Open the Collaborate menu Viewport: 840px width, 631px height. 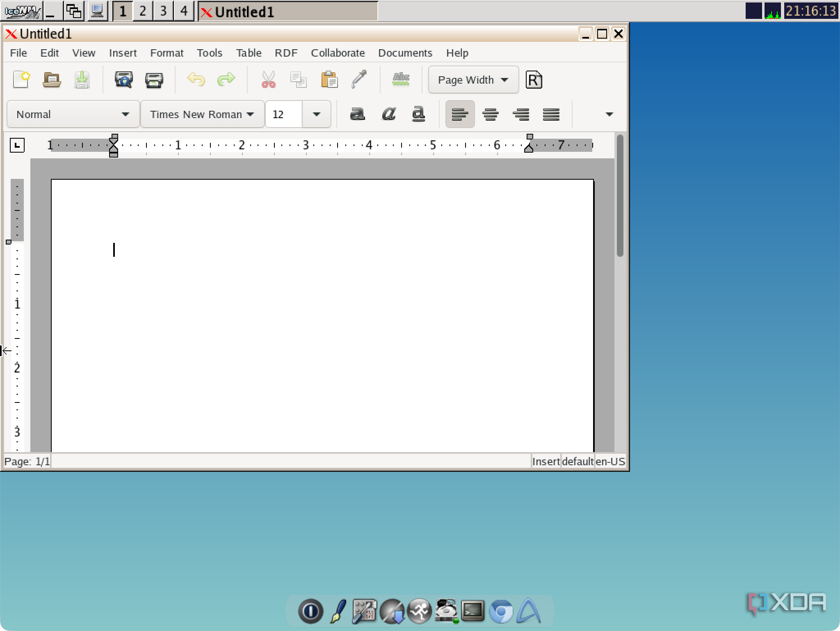[338, 53]
